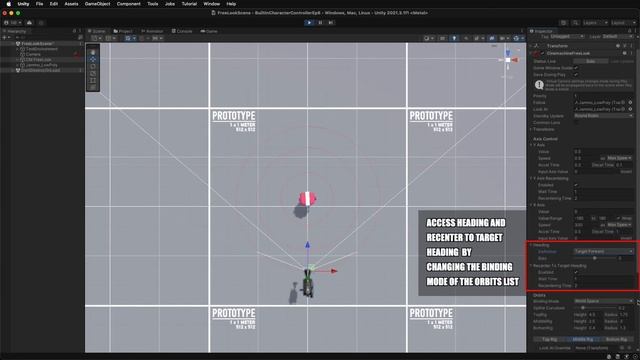Click the scene orientation gizmo
The width and height of the screenshot is (640, 360).
click(508, 60)
